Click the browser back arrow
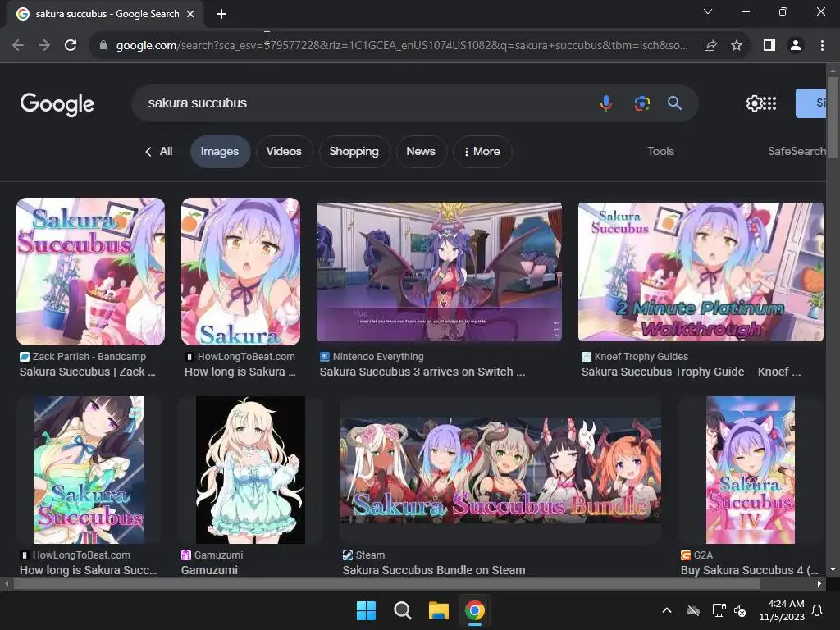 pyautogui.click(x=18, y=46)
